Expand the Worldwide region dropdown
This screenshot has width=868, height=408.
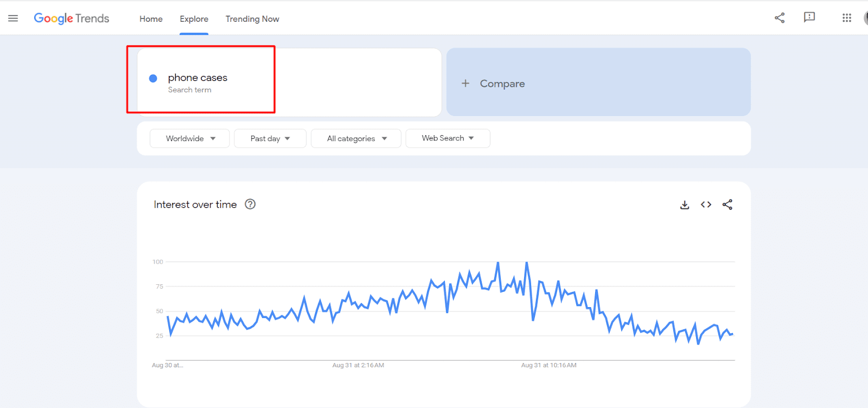point(190,138)
